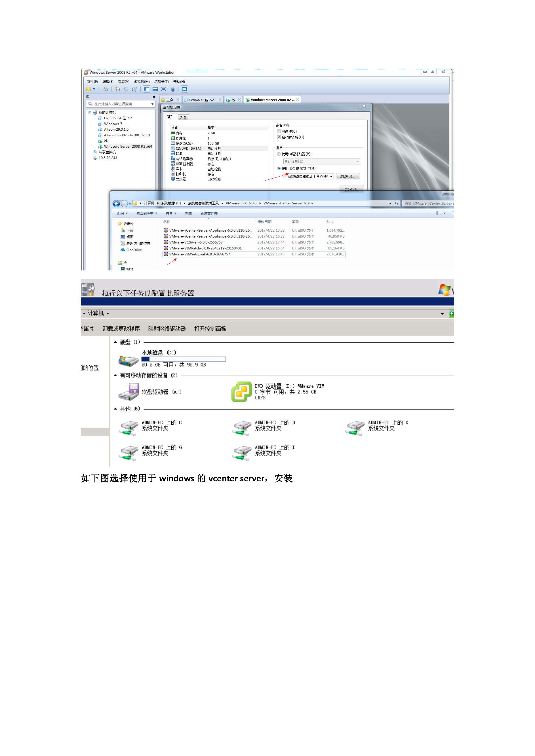Open the 自动检测(I:) physical drive dropdown
The height and width of the screenshot is (756, 535).
coord(358,162)
